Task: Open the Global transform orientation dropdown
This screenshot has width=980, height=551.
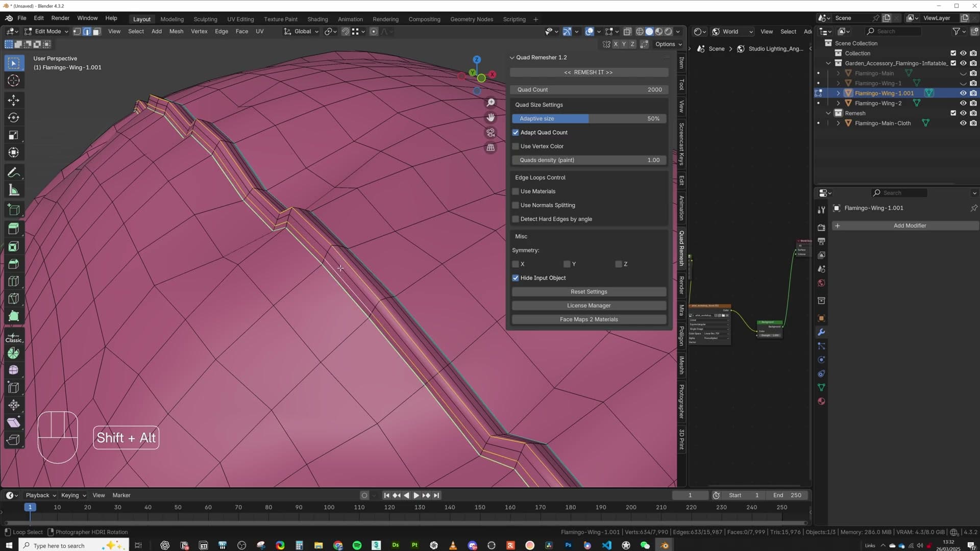Action: pyautogui.click(x=301, y=32)
